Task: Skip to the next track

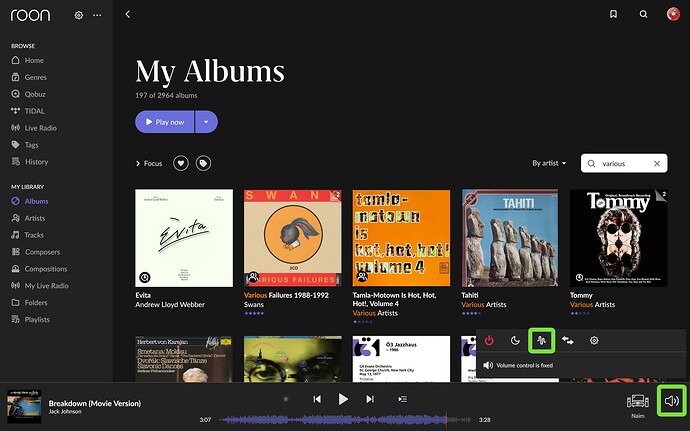Action: pos(370,399)
